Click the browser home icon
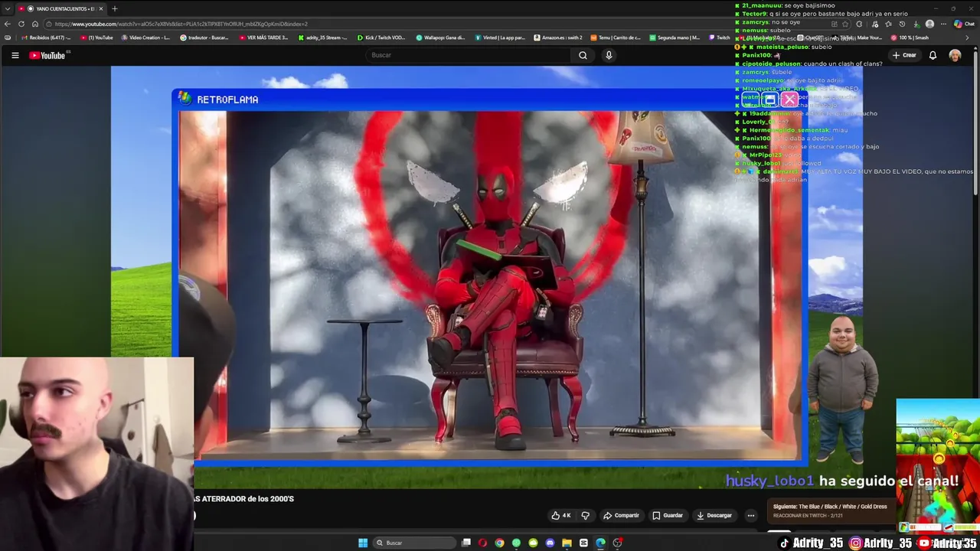 pos(35,24)
